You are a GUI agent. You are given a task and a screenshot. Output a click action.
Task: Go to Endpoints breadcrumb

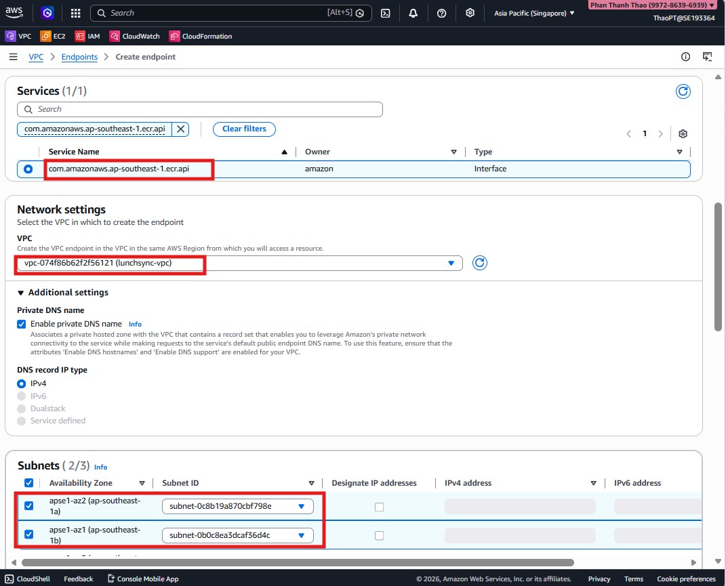pos(79,57)
